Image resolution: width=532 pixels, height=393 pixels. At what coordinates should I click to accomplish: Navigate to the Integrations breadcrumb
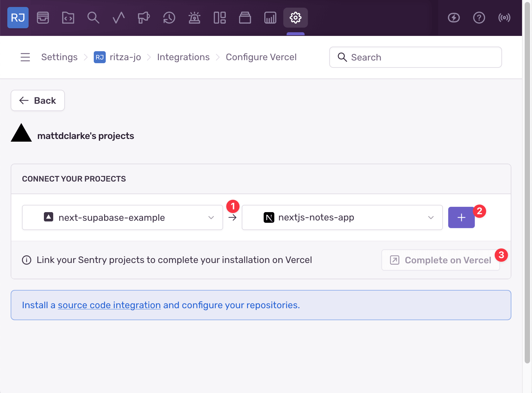184,57
